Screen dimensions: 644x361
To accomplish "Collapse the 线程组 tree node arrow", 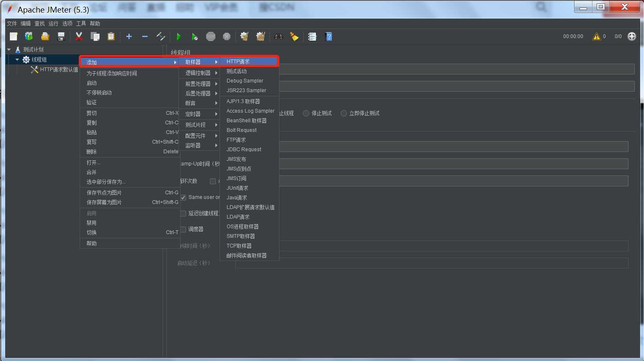I will (x=17, y=59).
